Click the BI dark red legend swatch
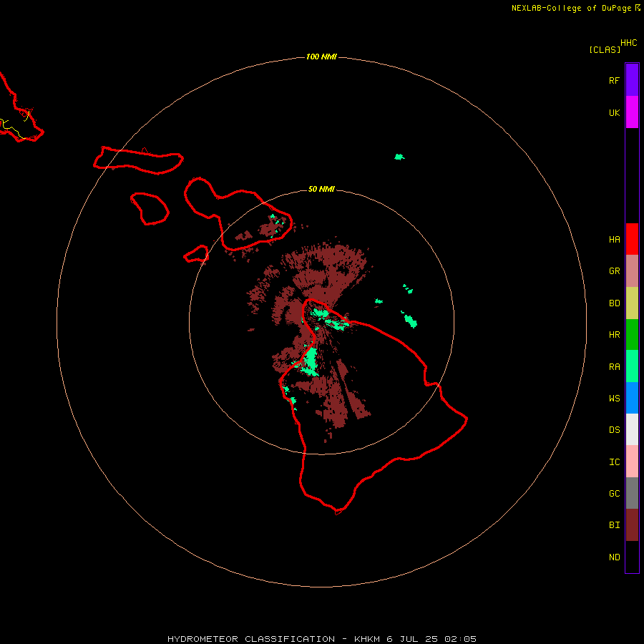 click(632, 525)
